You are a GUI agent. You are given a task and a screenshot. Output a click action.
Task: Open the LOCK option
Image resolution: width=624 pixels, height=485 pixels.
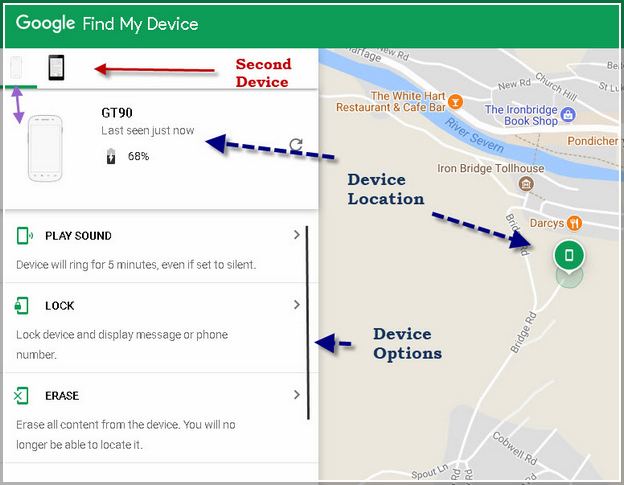click(161, 328)
